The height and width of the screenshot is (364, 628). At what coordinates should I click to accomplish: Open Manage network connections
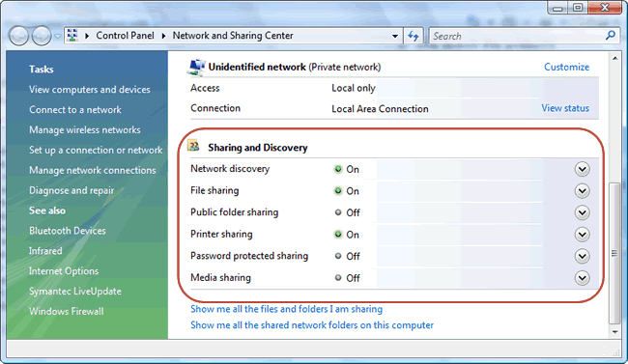pyautogui.click(x=92, y=170)
